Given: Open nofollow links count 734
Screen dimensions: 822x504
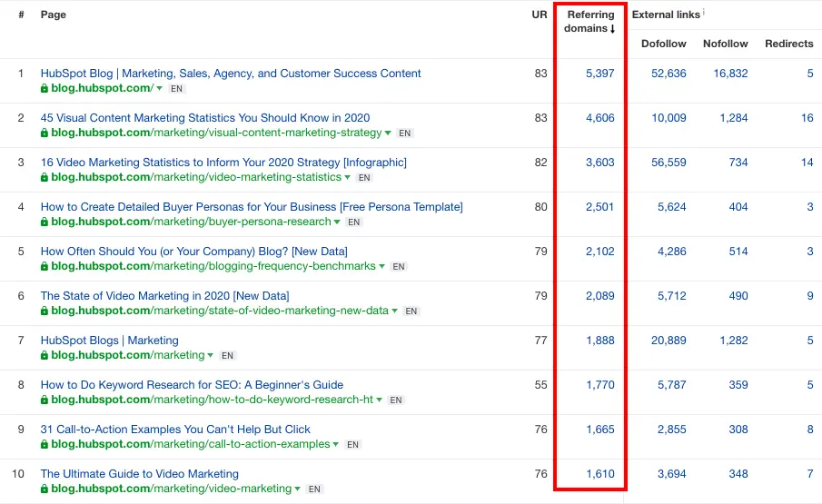Looking at the screenshot, I should point(738,163).
